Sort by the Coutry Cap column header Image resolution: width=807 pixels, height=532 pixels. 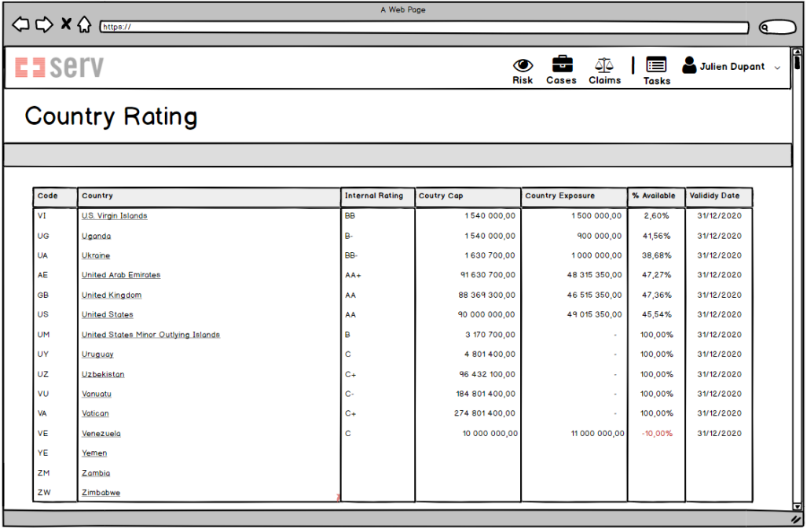[x=468, y=197]
